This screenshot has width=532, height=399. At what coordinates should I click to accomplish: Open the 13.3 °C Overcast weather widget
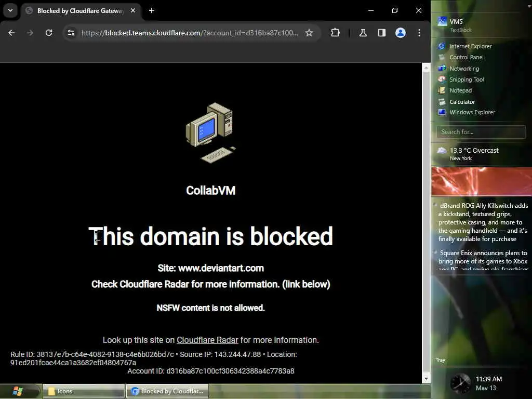pos(468,154)
